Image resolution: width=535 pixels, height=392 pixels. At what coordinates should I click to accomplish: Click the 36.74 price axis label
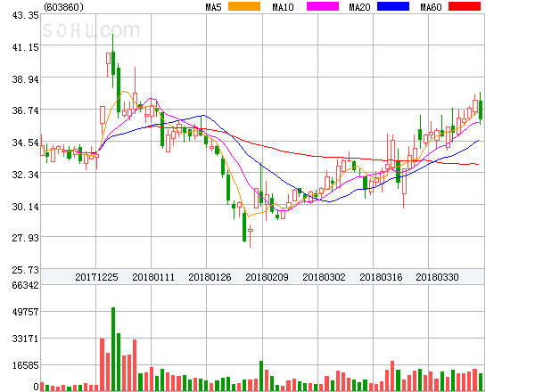25,110
